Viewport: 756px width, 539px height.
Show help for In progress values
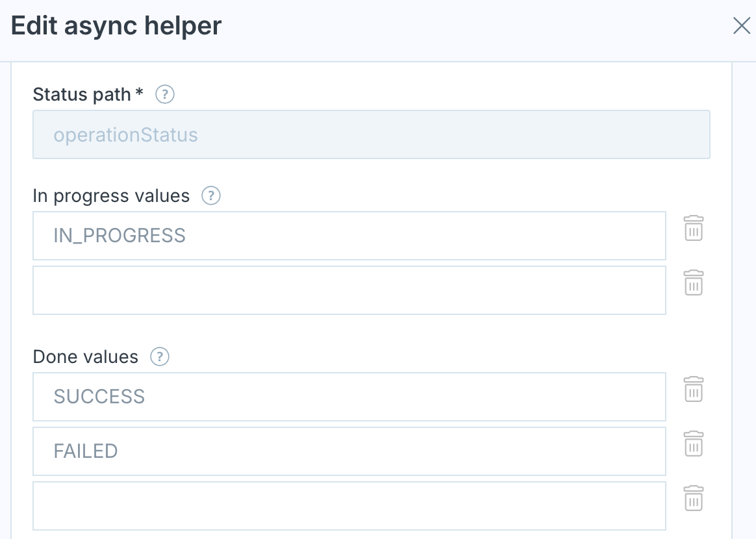[210, 195]
